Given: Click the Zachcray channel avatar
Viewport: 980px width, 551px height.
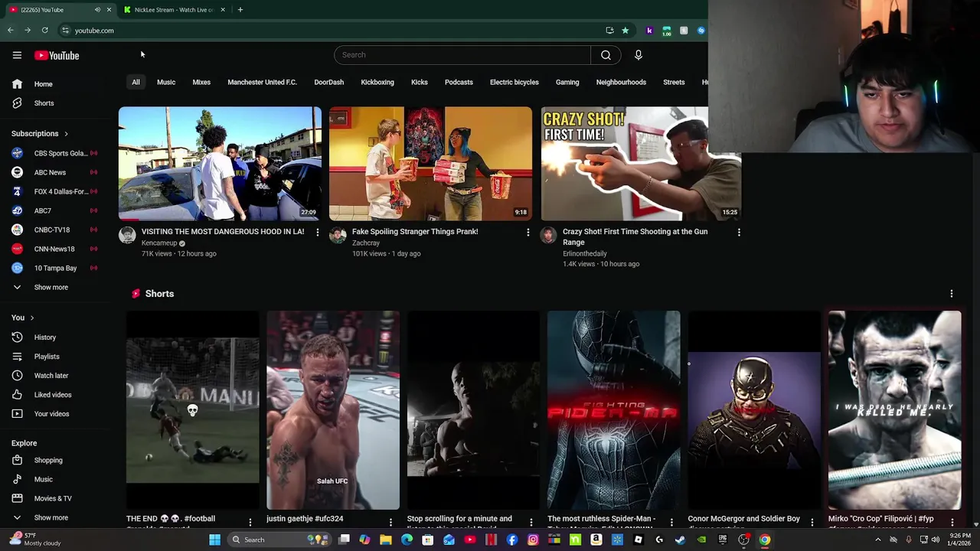Looking at the screenshot, I should pos(338,235).
